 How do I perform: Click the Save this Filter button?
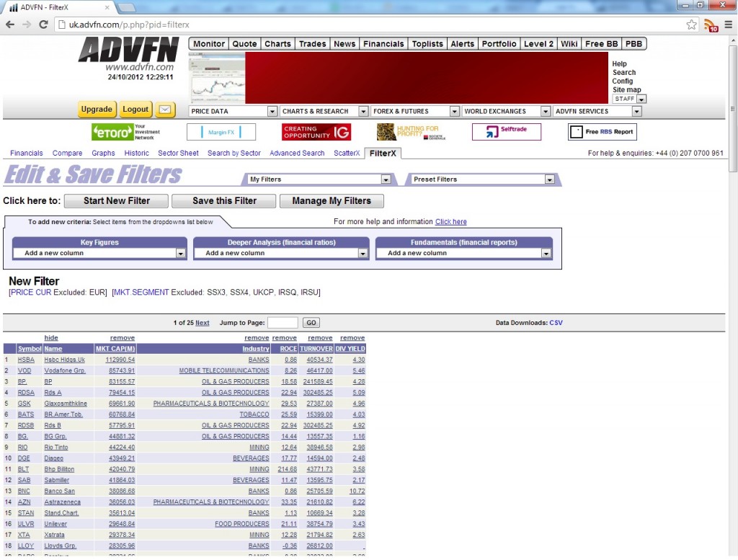(224, 201)
